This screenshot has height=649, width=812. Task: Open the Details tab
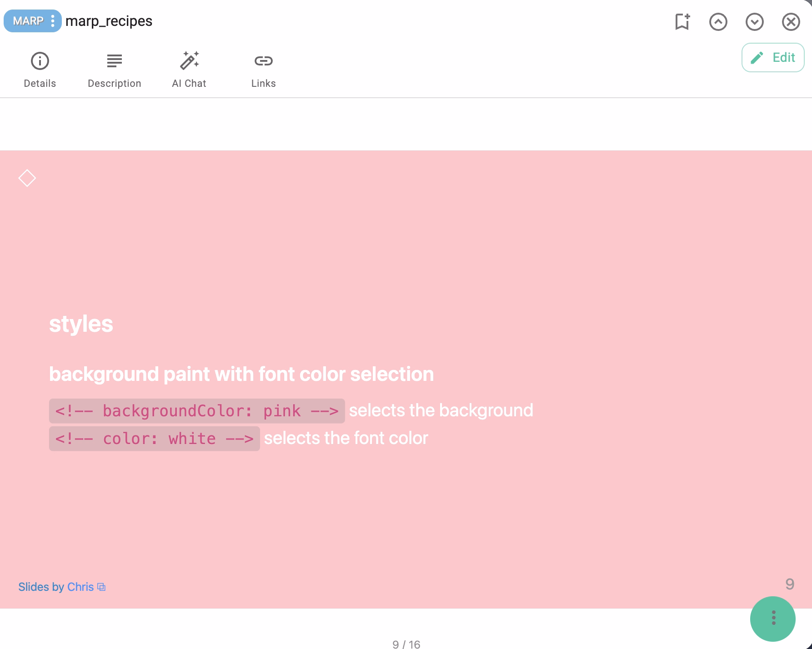tap(40, 70)
